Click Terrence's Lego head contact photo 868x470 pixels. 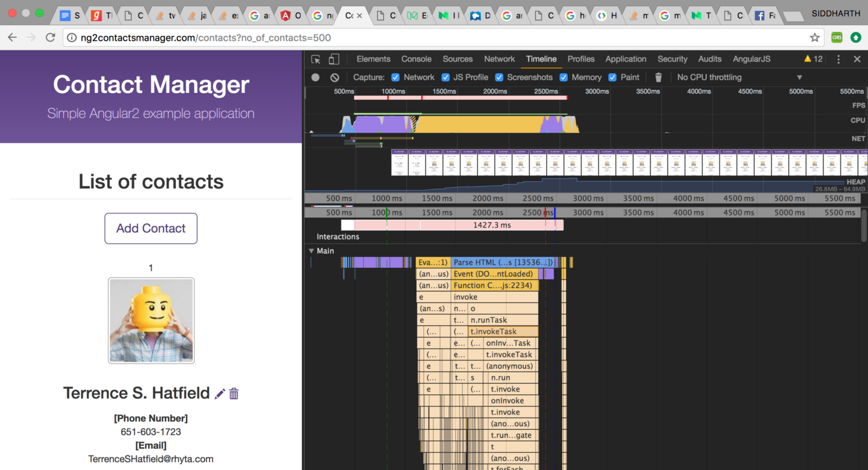click(x=151, y=320)
